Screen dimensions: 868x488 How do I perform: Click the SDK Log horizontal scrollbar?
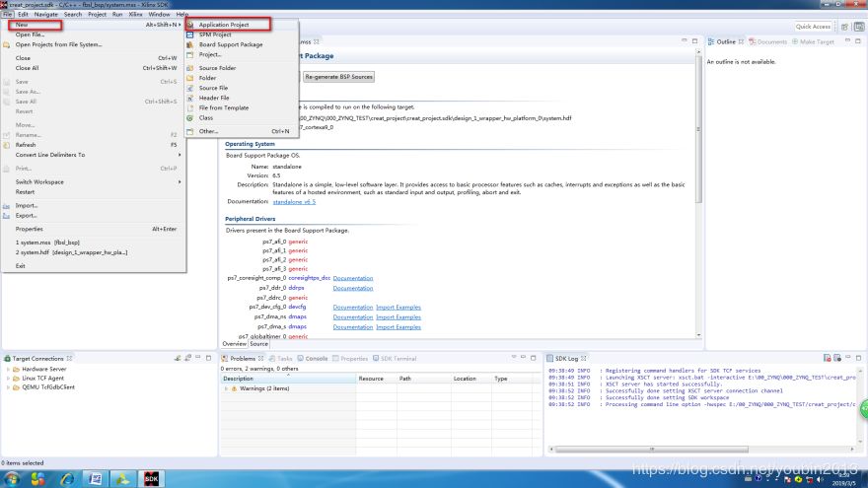coord(652,450)
